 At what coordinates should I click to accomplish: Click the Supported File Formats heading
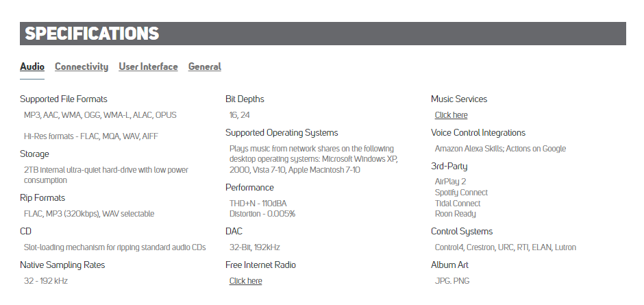click(x=64, y=99)
